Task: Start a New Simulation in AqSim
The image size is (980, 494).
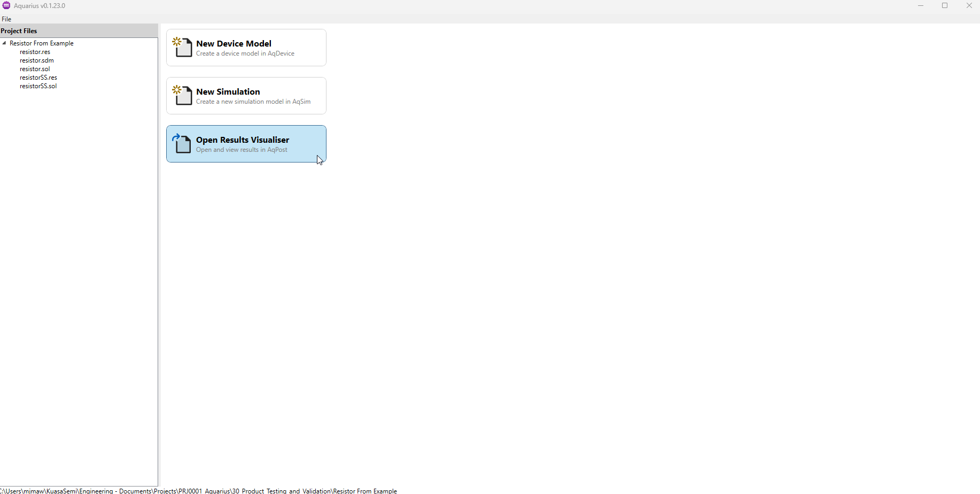Action: [x=246, y=96]
